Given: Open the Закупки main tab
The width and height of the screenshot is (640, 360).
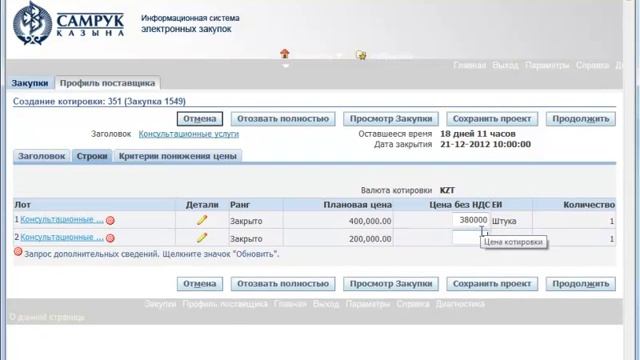Looking at the screenshot, I should point(30,83).
